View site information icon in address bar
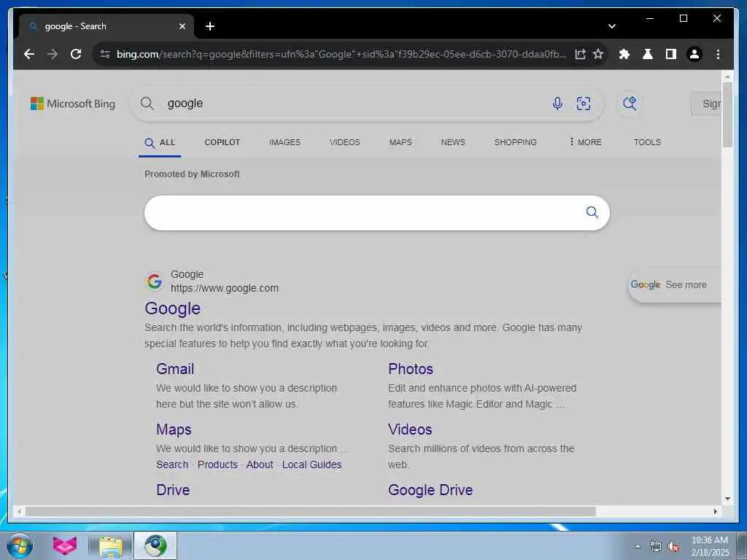Screen dimensions: 747x560 click(x=105, y=54)
